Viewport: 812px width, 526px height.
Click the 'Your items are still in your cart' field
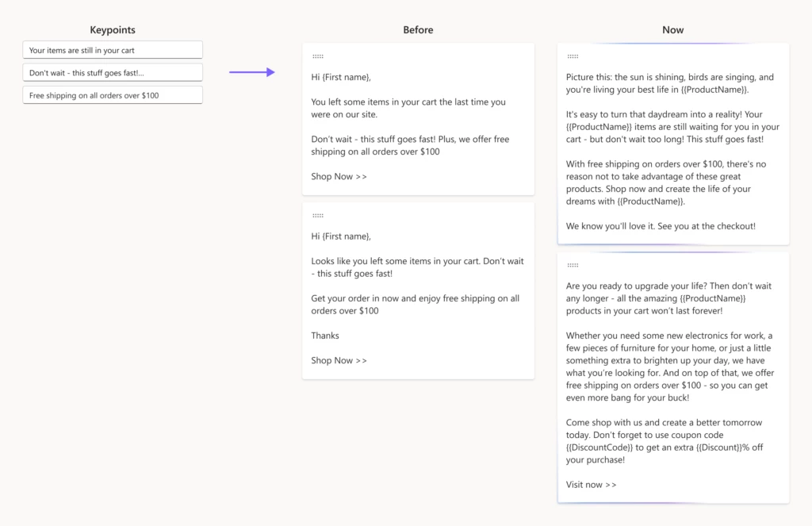(112, 49)
